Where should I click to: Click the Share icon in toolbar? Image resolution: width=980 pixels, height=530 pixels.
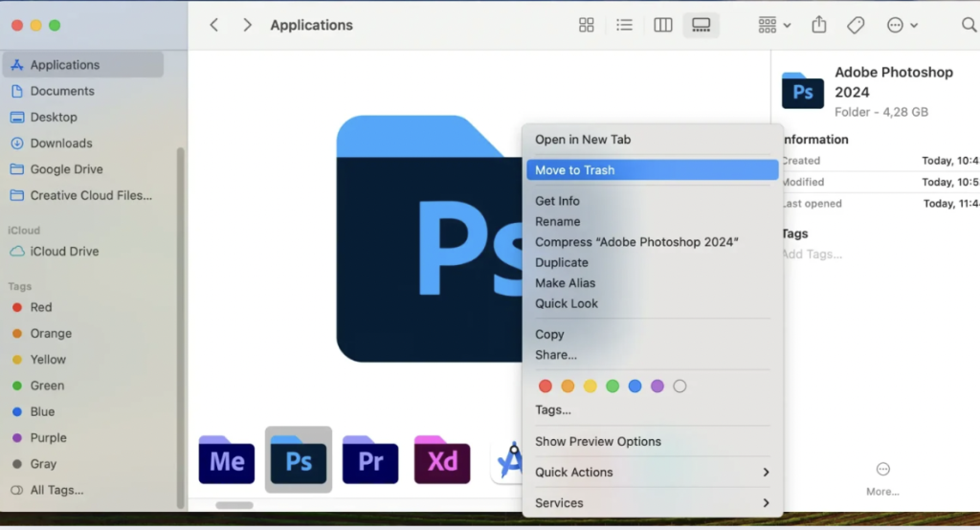(819, 26)
